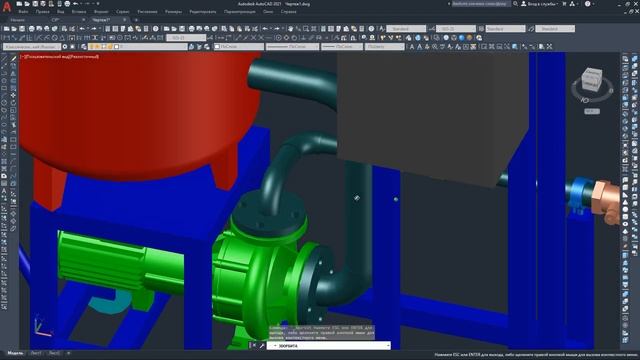Screen dimensions: 640x360
Task: Switch to the Модель layout tab
Action: (16, 353)
